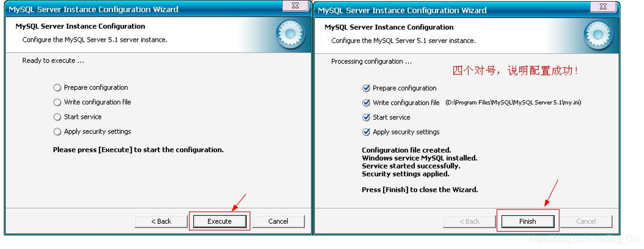Click 'Please press [Execute] to start' message

pos(139,150)
